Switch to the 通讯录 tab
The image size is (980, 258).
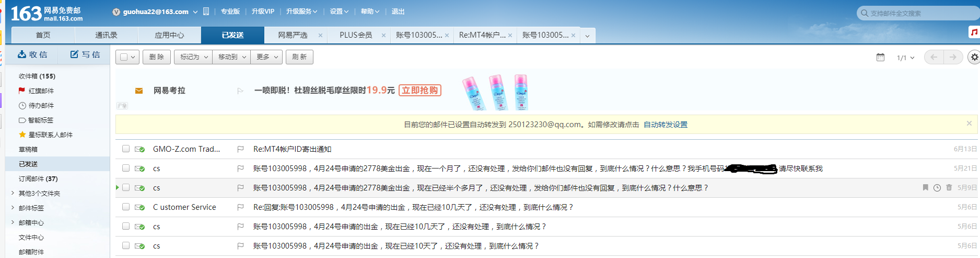pyautogui.click(x=106, y=35)
